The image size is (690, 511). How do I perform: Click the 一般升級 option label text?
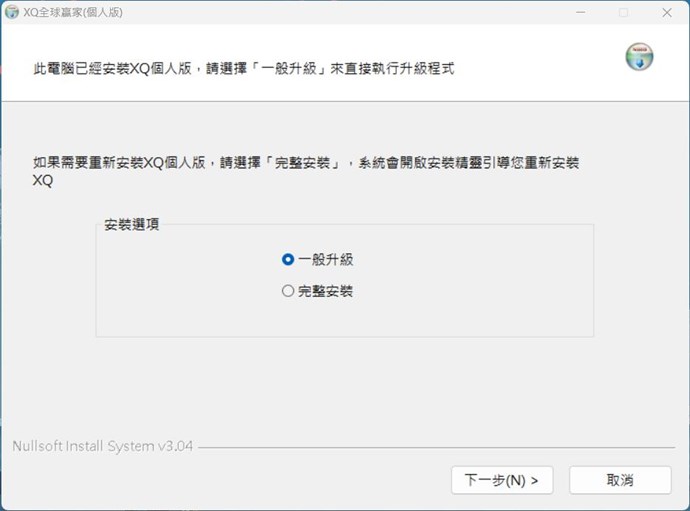(325, 259)
